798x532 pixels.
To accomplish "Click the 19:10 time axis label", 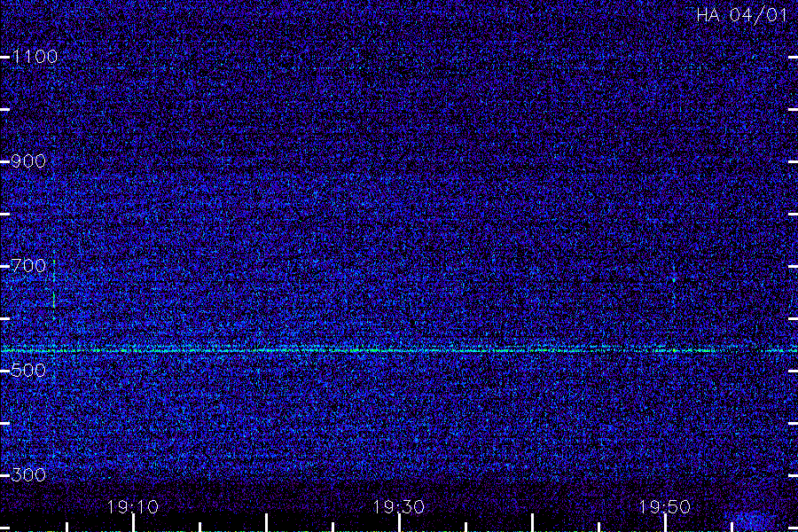I will pos(133,507).
